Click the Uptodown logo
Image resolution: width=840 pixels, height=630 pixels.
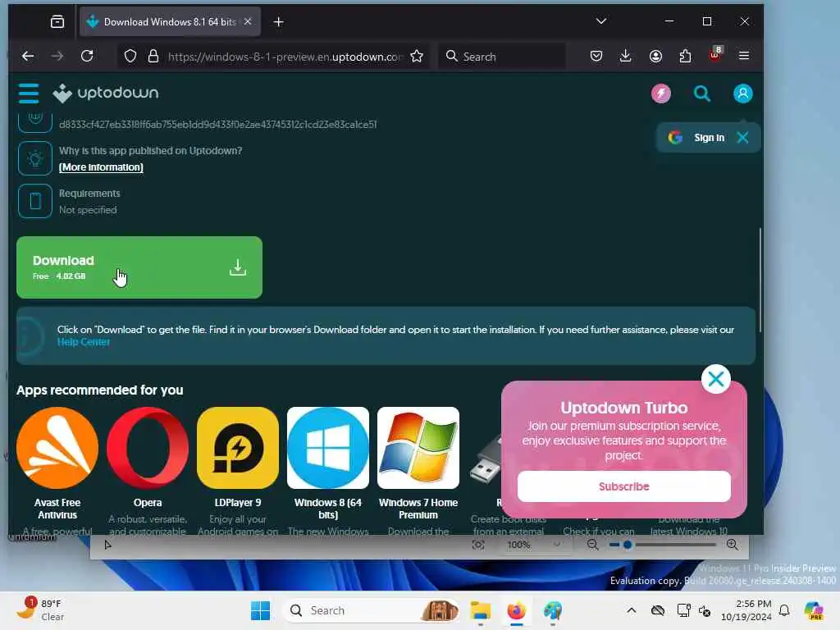pyautogui.click(x=106, y=94)
